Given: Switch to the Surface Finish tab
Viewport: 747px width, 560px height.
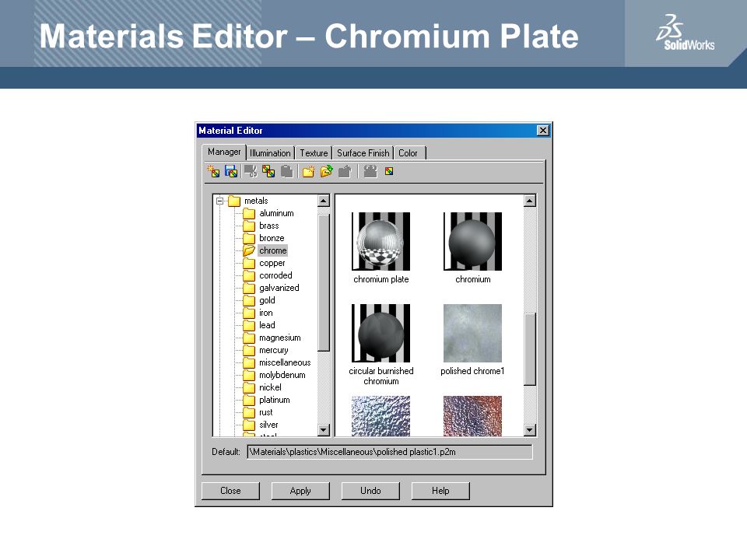Looking at the screenshot, I should [x=363, y=153].
